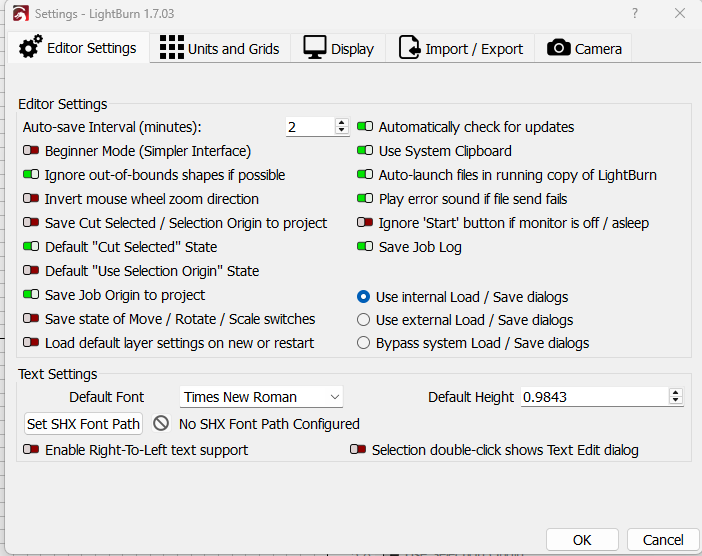Click the Display monitor icon

coord(315,47)
